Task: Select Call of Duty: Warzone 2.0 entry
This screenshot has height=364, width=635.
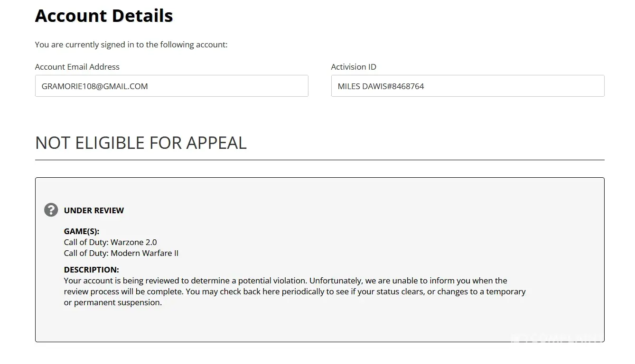Action: click(x=110, y=242)
